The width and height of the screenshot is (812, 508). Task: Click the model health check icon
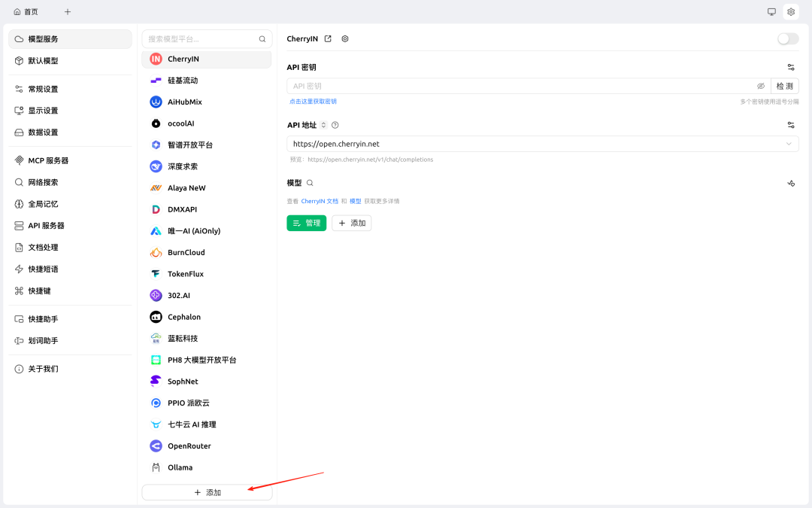[791, 184]
